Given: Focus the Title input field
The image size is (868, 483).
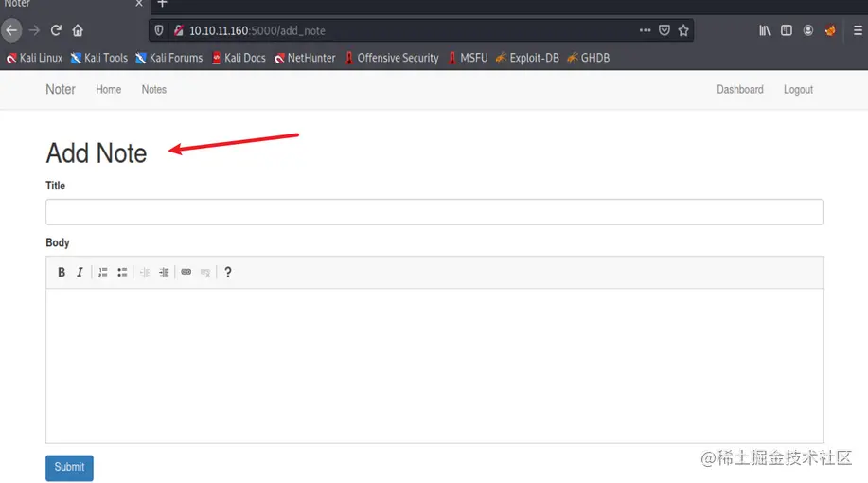Looking at the screenshot, I should click(434, 212).
